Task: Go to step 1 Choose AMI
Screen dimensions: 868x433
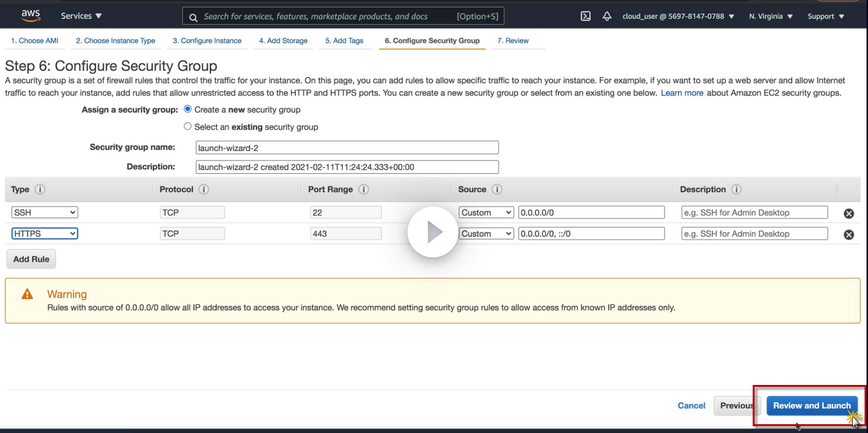Action: pyautogui.click(x=35, y=41)
